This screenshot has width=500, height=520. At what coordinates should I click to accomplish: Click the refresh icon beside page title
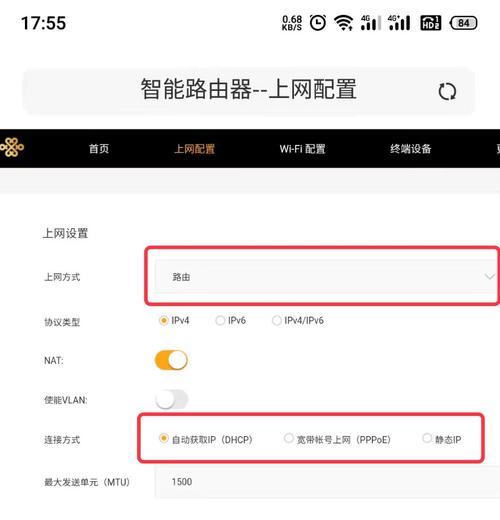coord(447,91)
